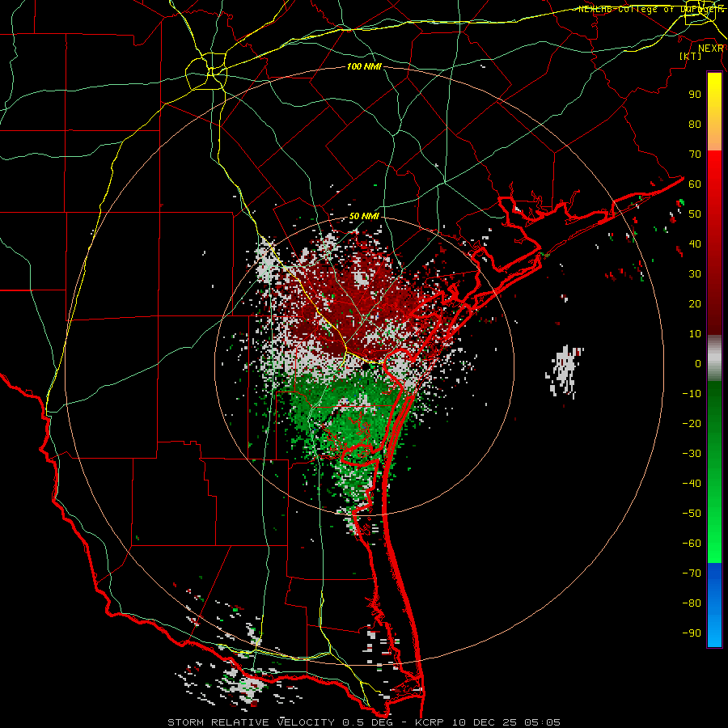Click the bright green segment of the color bar

click(x=714, y=472)
